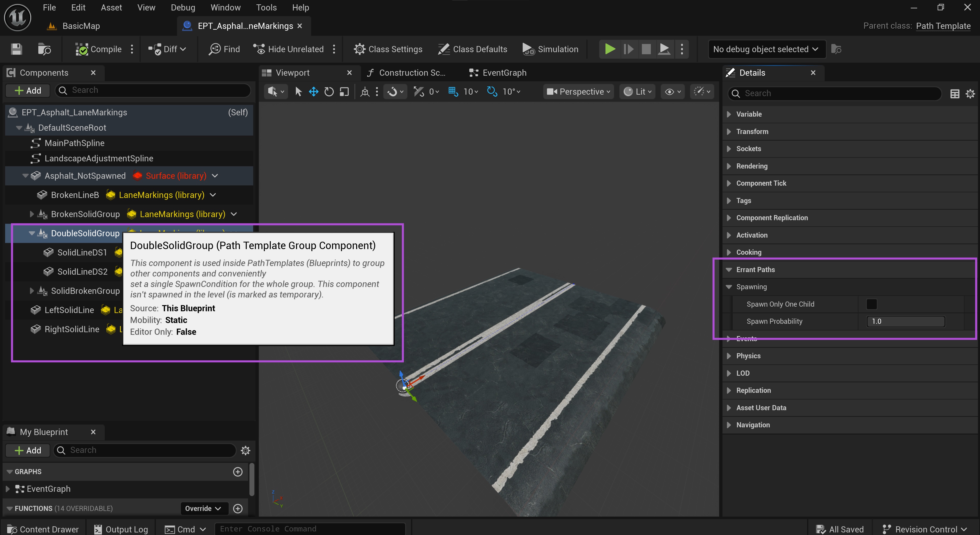Collapse the DoubleSolidGroup tree node
Screen dimensions: 980x535
[x=32, y=233]
